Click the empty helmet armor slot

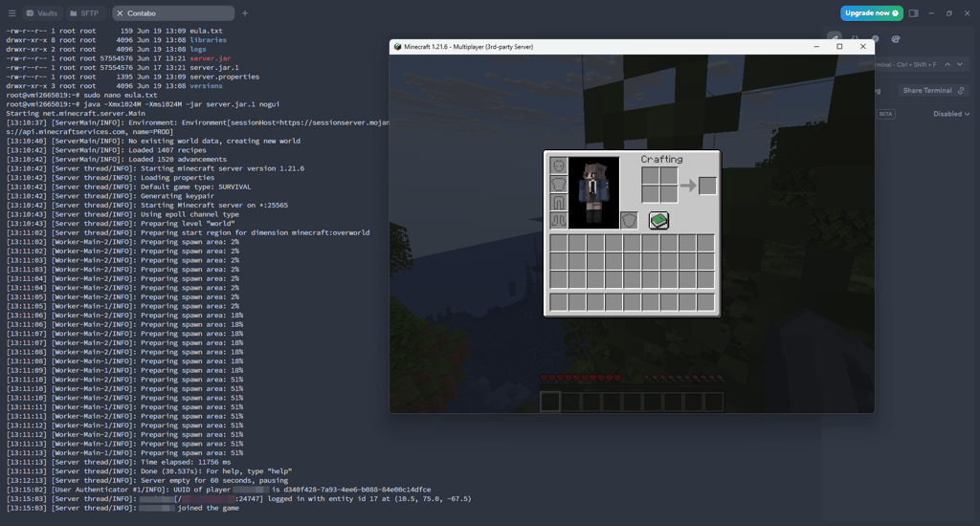pos(559,165)
